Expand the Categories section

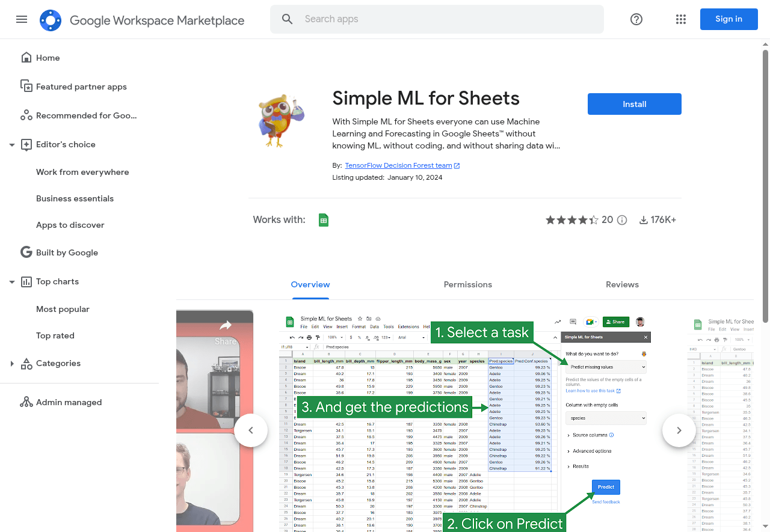(x=12, y=364)
